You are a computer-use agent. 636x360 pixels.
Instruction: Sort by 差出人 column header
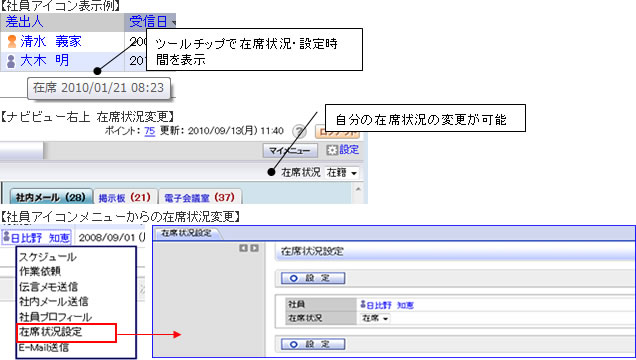tap(24, 22)
